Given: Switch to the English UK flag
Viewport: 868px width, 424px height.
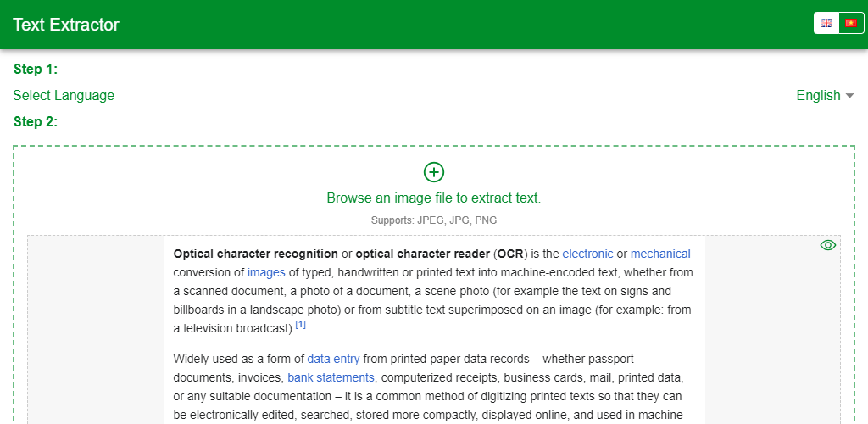Looking at the screenshot, I should (x=826, y=23).
